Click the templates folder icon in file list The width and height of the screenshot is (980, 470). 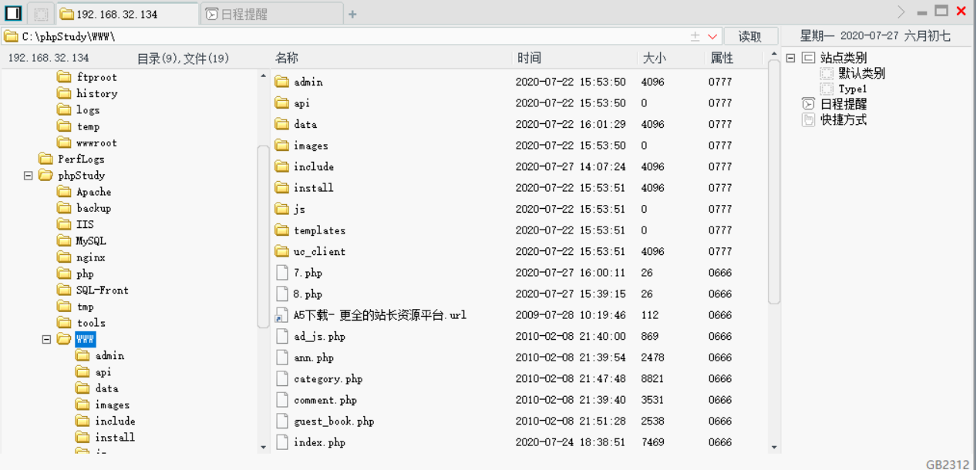(282, 230)
